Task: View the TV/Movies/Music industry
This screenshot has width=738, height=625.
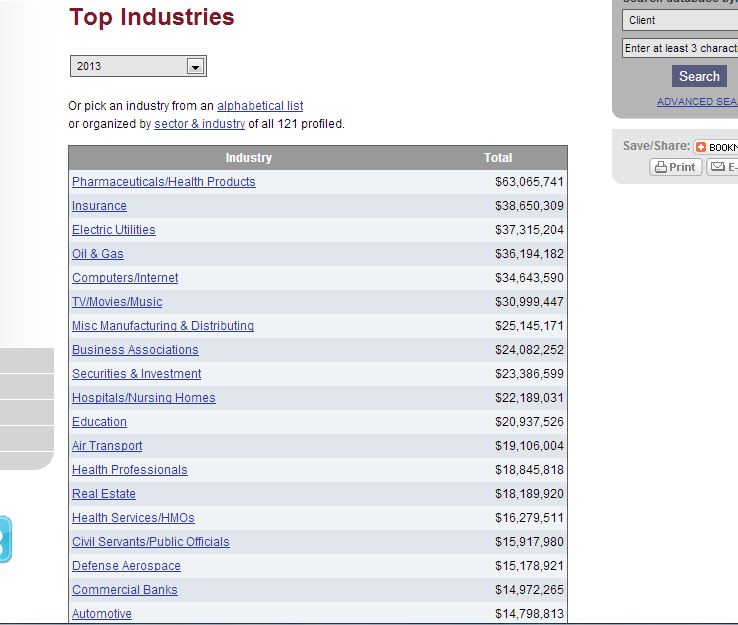Action: point(117,302)
